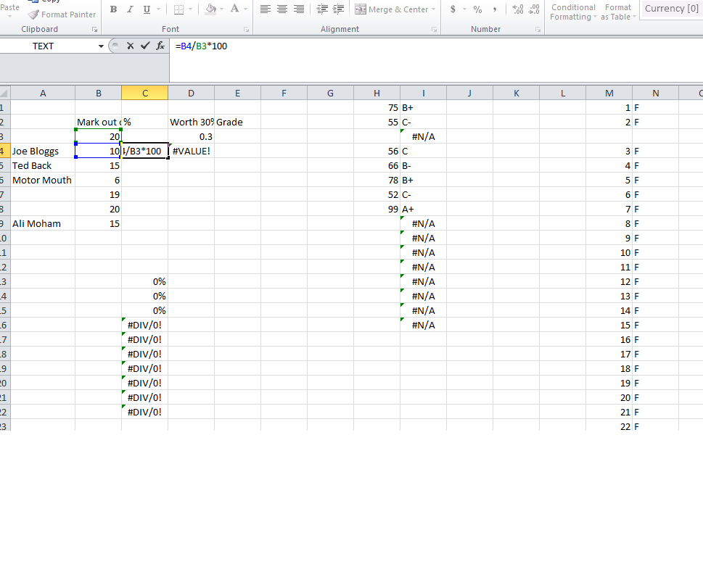Screen dimensions: 703x588
Task: Select row 4 header
Action: point(4,151)
